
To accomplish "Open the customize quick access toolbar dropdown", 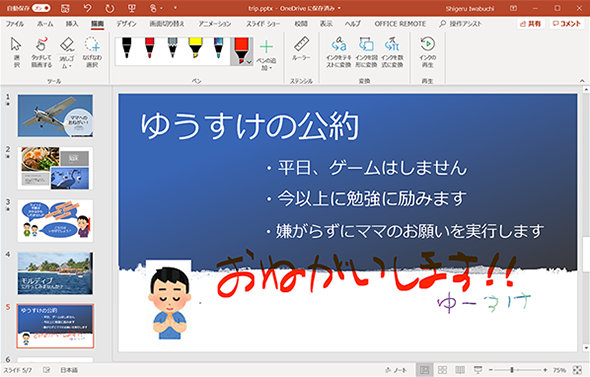I will pyautogui.click(x=175, y=8).
